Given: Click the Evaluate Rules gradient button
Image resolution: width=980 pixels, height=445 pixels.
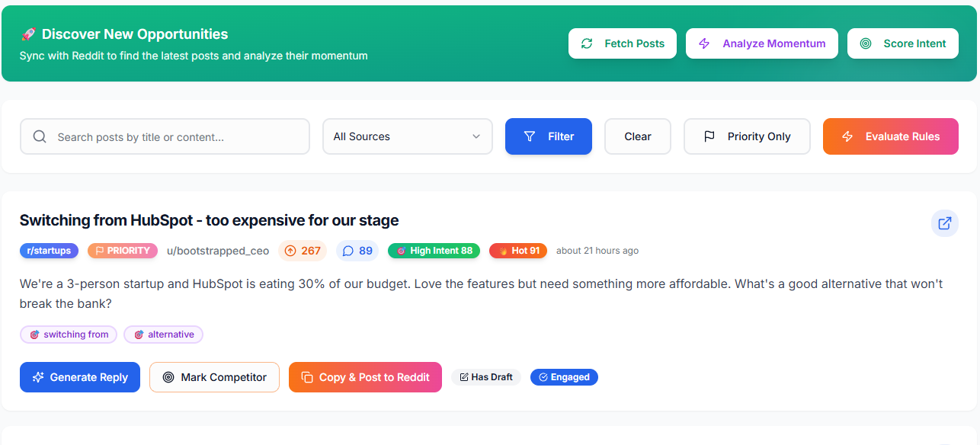Looking at the screenshot, I should (x=890, y=136).
